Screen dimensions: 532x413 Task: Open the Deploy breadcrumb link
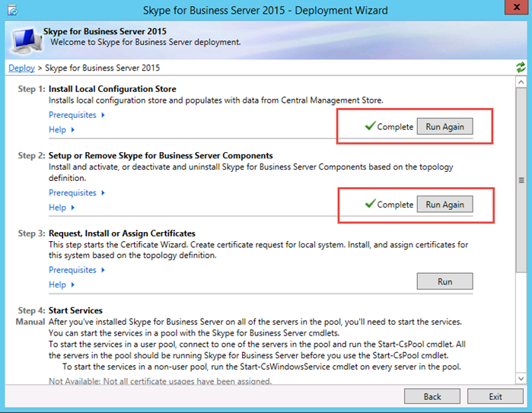(x=22, y=68)
